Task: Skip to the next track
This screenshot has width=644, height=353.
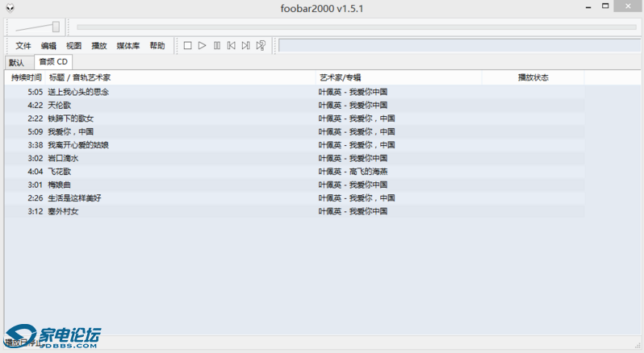Action: point(245,46)
